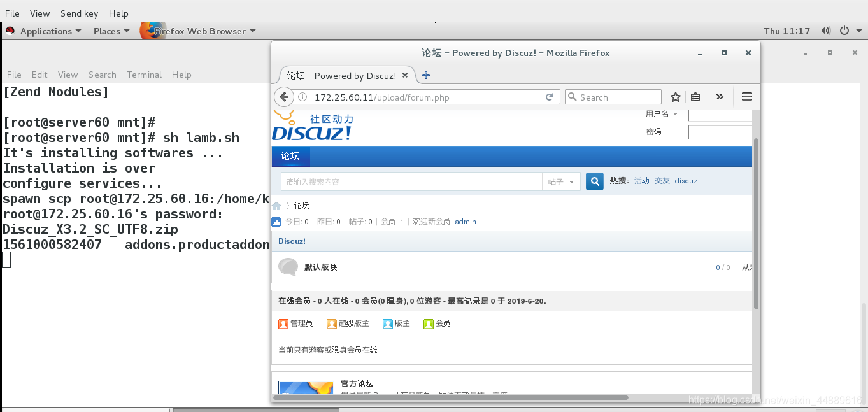Click Firefox back navigation arrow
The height and width of the screenshot is (412, 868).
283,97
